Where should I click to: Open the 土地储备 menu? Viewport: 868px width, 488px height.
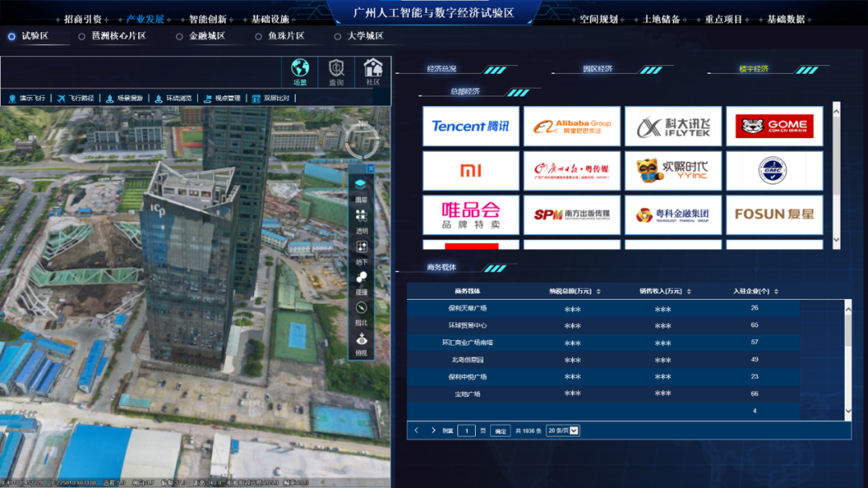point(661,19)
